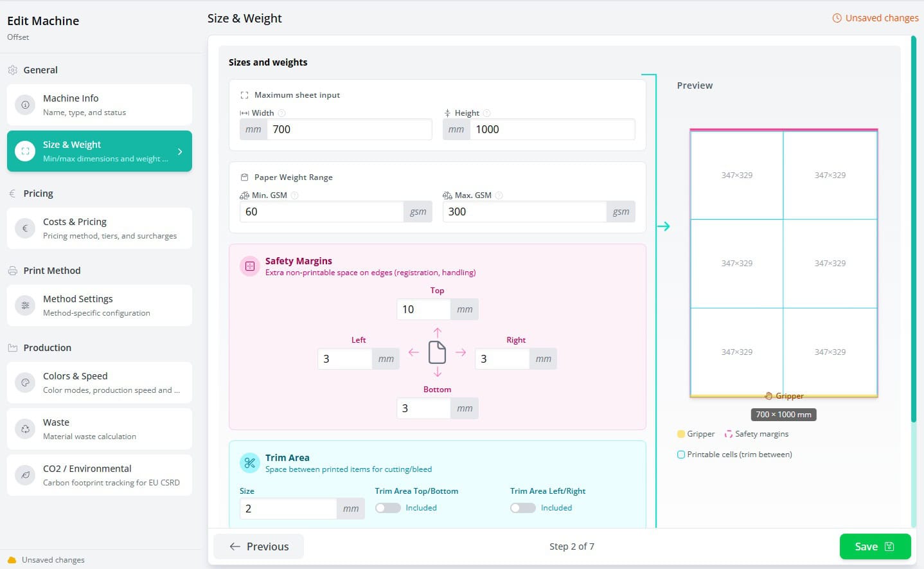Click the Trim Area scissors icon

[x=249, y=463]
